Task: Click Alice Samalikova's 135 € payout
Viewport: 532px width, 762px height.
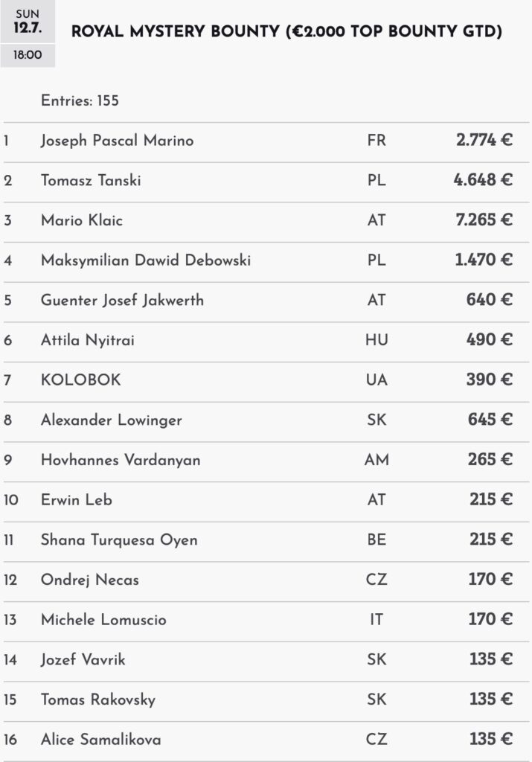Action: click(x=490, y=739)
